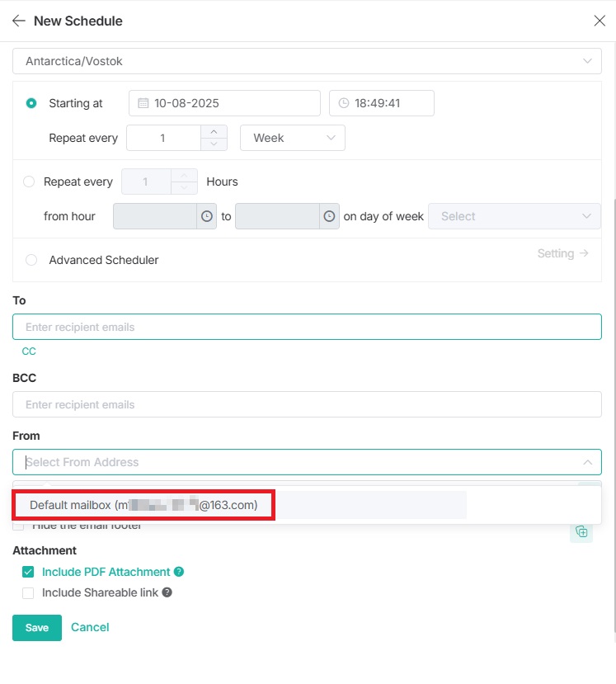Click the increment arrow on Repeat every stepper
This screenshot has height=684, width=616.
[214, 132]
